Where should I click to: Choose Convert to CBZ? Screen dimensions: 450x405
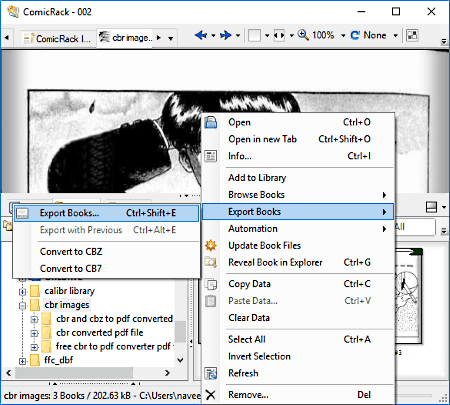[107, 252]
